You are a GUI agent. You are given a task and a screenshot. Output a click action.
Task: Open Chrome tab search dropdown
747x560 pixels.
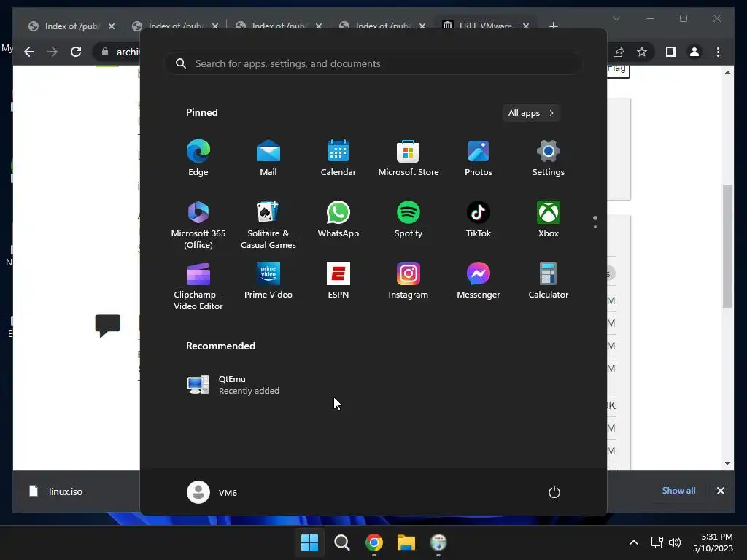pyautogui.click(x=616, y=18)
